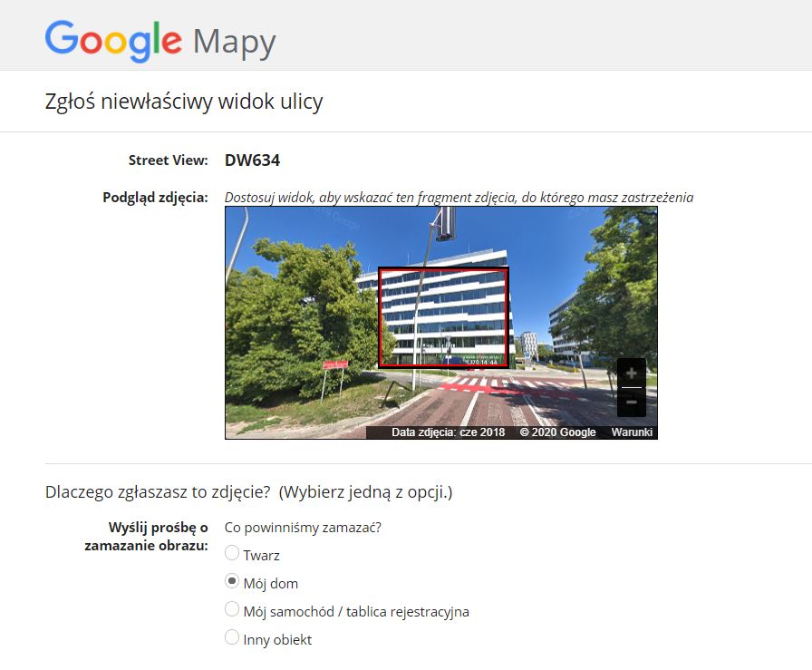This screenshot has height=670, width=812.
Task: Open the Warunki link in preview
Action: click(x=632, y=432)
